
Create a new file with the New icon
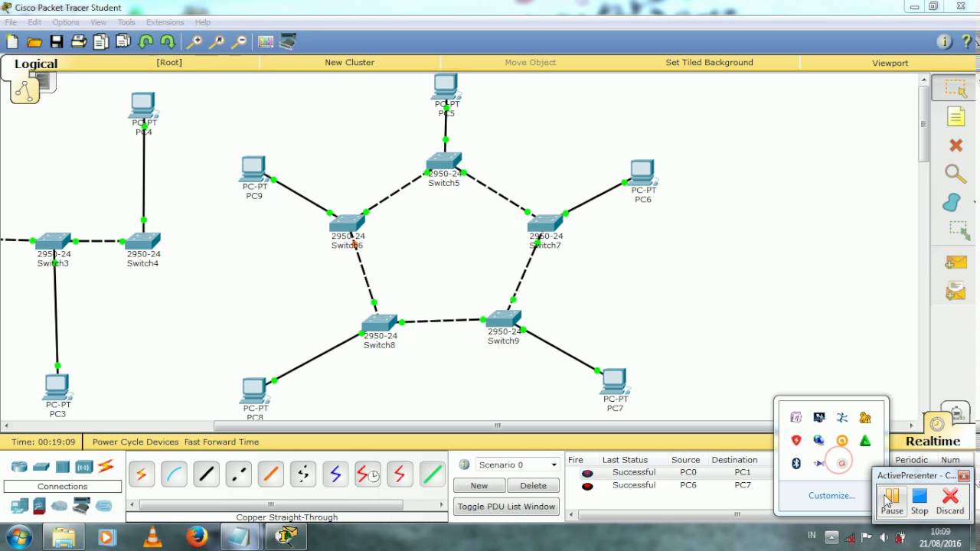(12, 42)
